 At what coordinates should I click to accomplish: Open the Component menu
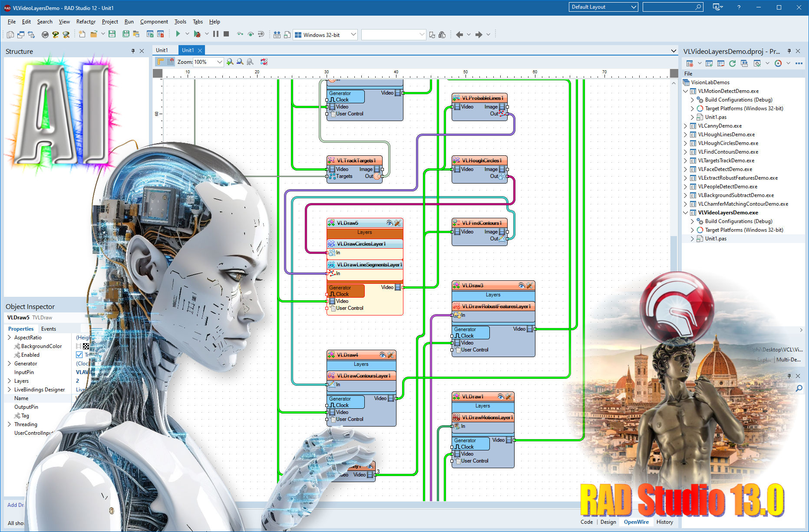tap(154, 22)
